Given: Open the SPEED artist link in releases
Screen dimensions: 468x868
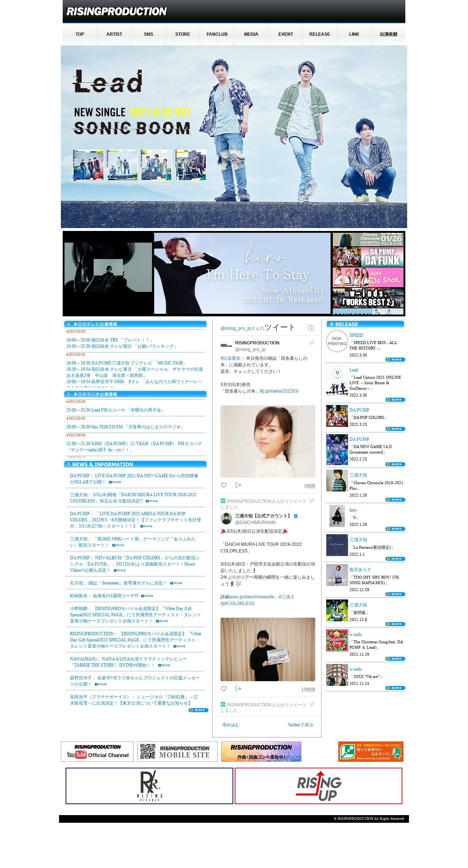Looking at the screenshot, I should point(356,335).
